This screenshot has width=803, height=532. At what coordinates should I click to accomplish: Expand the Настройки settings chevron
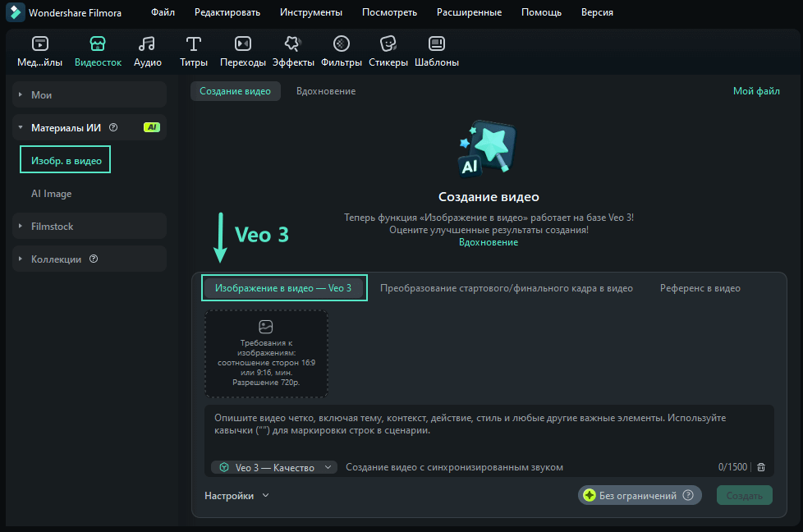pyautogui.click(x=265, y=495)
